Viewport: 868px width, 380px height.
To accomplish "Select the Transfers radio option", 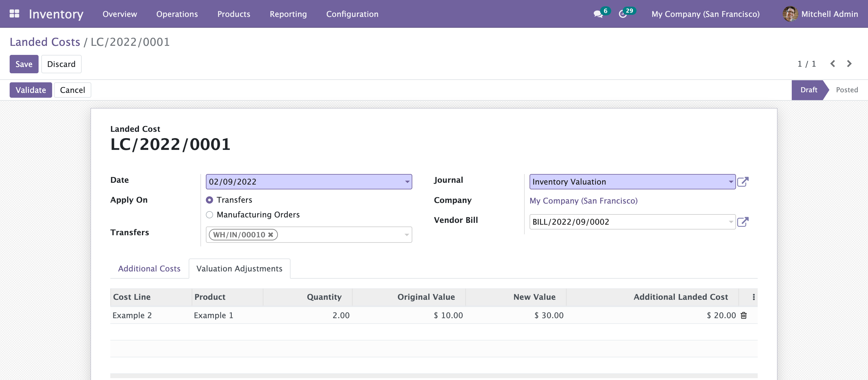I will 209,200.
